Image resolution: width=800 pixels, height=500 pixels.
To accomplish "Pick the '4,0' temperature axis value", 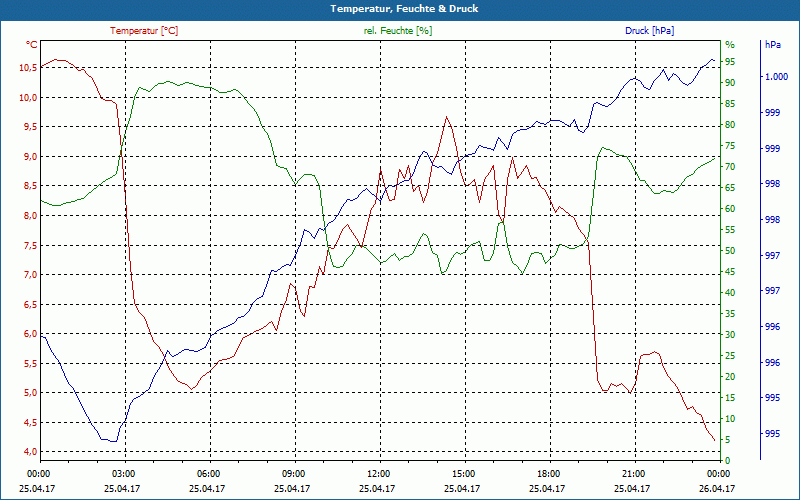I will click(31, 452).
